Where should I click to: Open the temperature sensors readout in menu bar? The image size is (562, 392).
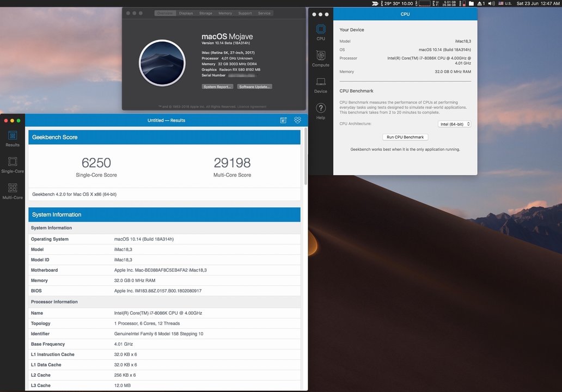[397, 3]
